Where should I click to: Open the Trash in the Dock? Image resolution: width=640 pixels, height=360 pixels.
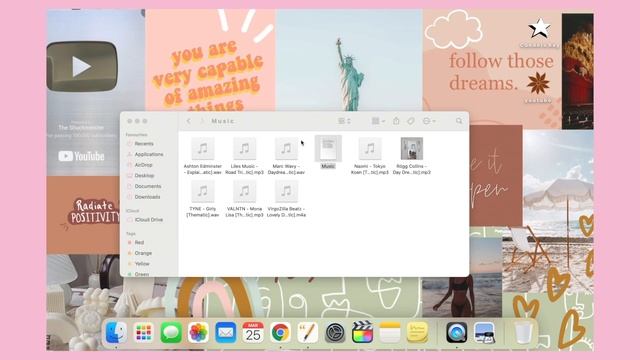pyautogui.click(x=523, y=333)
